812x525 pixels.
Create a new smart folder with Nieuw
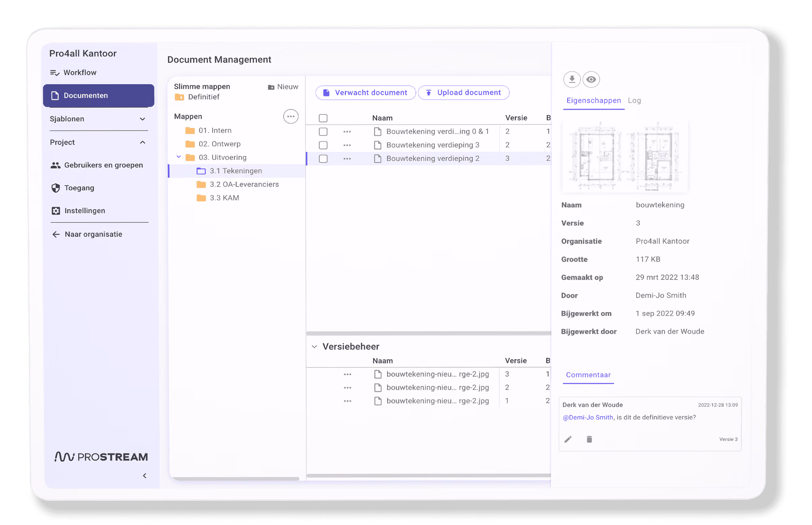(283, 87)
